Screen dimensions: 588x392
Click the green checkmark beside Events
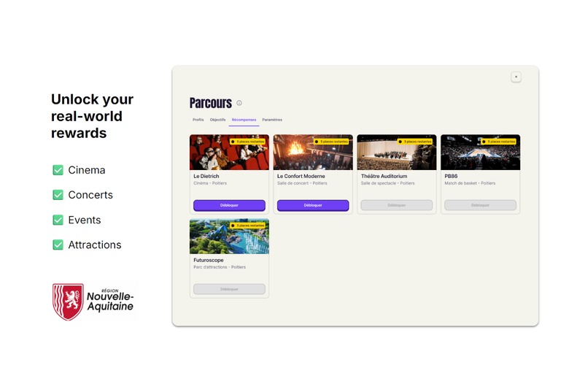point(58,220)
